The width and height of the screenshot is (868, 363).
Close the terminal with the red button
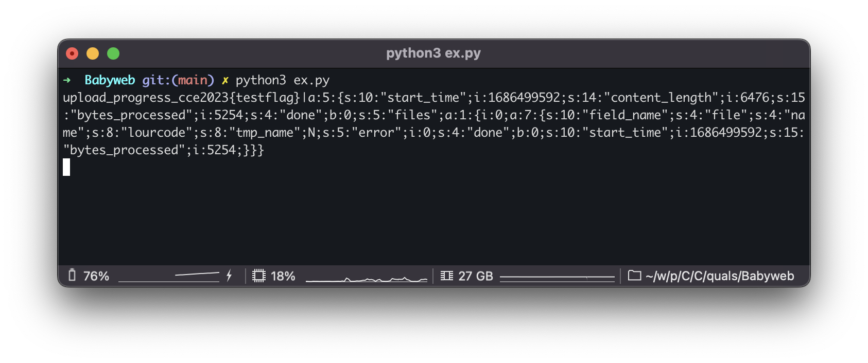point(72,53)
